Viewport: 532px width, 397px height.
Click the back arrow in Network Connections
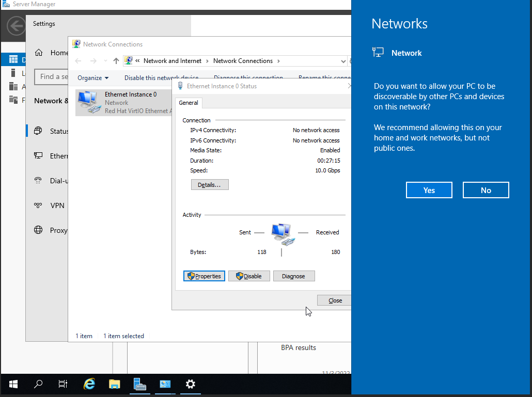coord(78,61)
